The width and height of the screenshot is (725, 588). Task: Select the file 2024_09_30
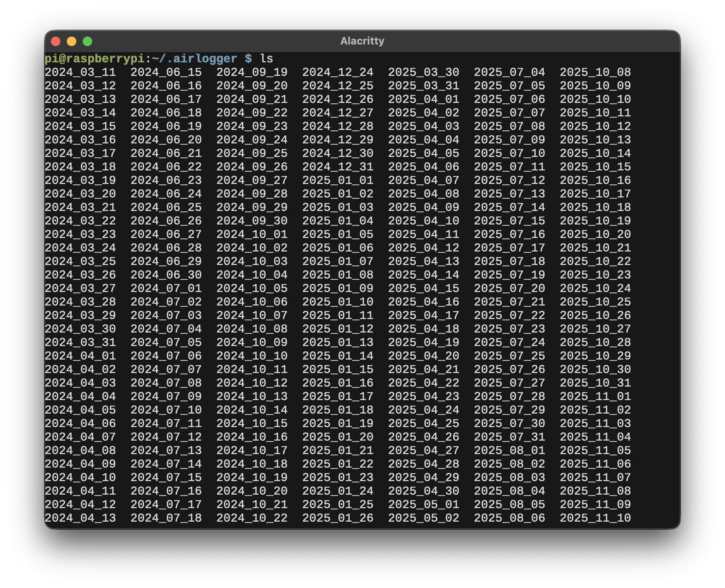click(252, 221)
